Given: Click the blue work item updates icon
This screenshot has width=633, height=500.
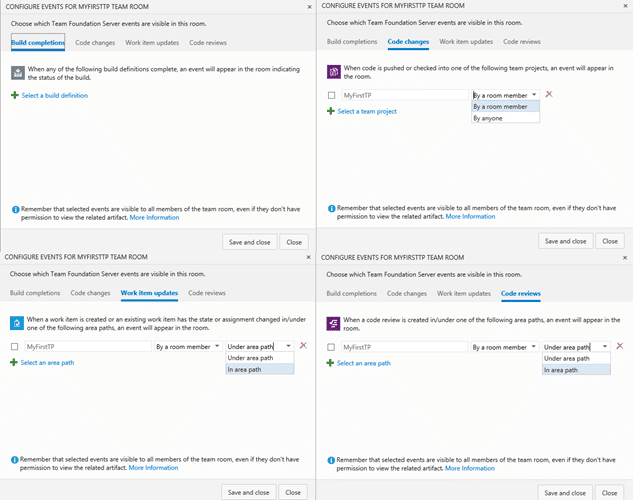Looking at the screenshot, I should point(17,323).
